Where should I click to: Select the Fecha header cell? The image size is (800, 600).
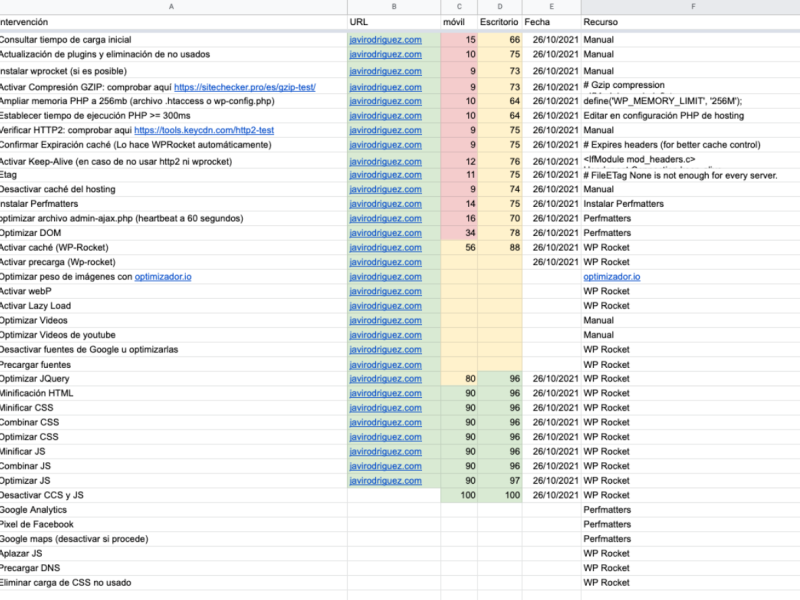552,22
